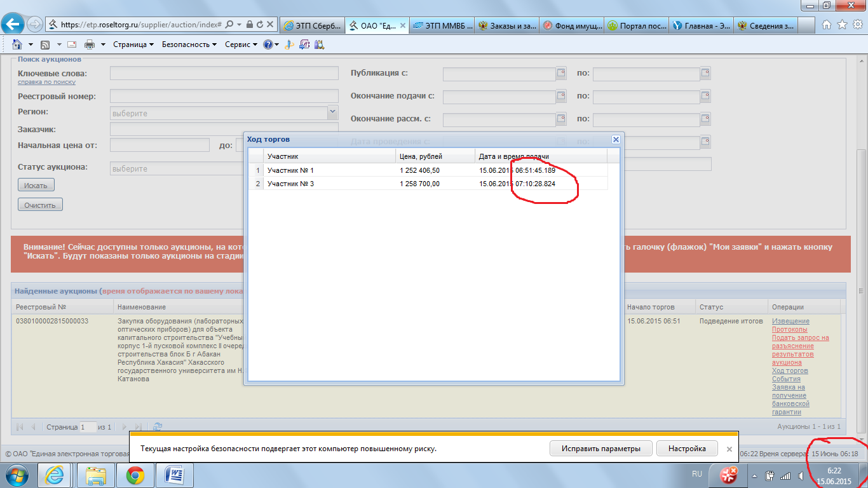Click the Home icon in IE toolbar
Screen dimensions: 868x488
(x=17, y=44)
